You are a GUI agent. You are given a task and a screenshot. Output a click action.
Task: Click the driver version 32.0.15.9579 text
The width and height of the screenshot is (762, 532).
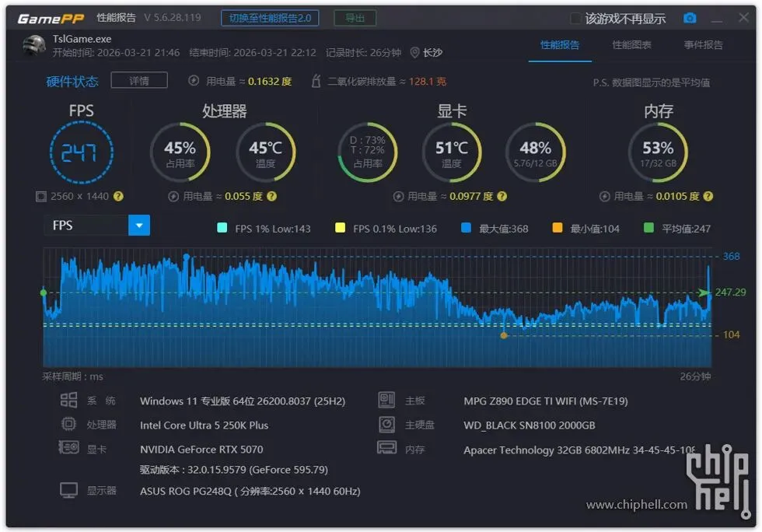point(234,470)
